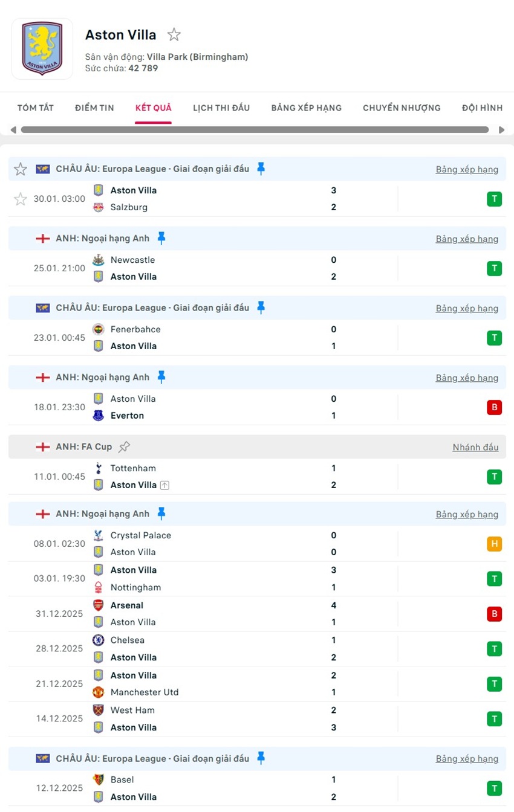This screenshot has width=514, height=812.
Task: Open the Nhánh đấu bracket link
Action: coord(475,447)
